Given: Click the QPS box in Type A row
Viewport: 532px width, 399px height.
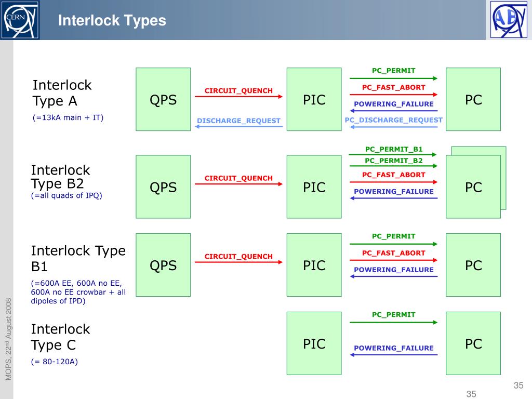Looking at the screenshot, I should [x=163, y=99].
